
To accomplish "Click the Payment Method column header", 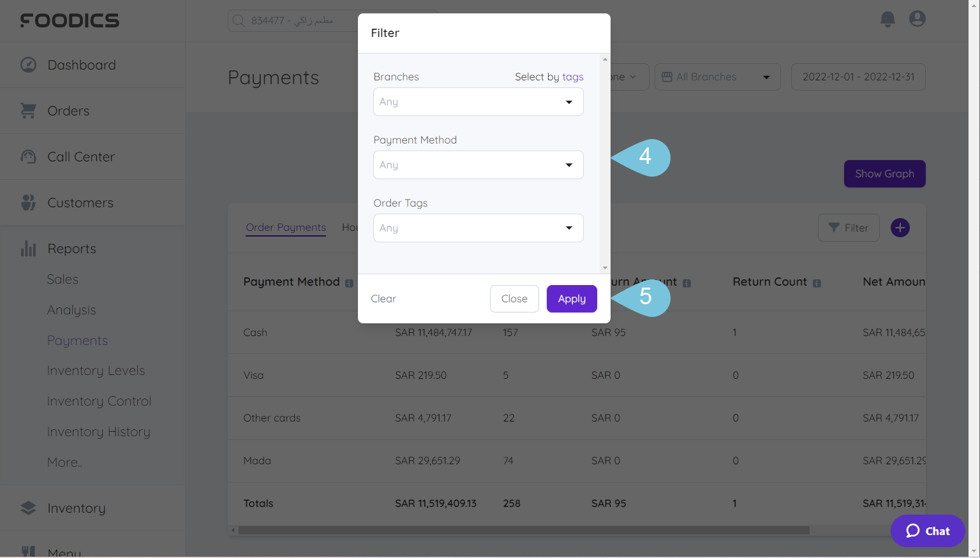I will (292, 282).
